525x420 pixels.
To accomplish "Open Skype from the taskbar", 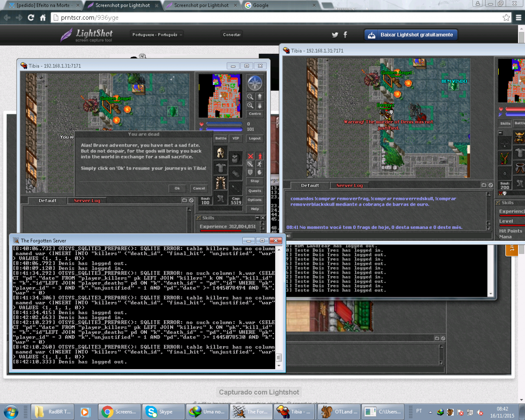I will [162, 412].
